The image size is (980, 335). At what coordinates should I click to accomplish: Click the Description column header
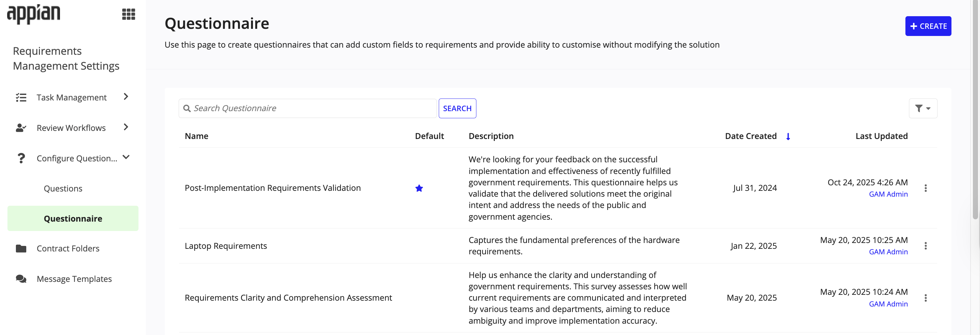tap(491, 136)
